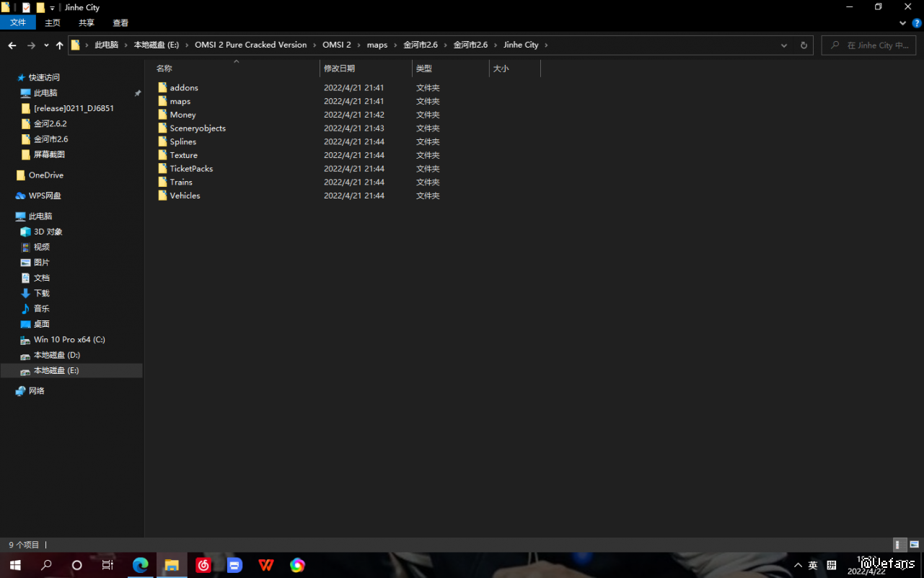The height and width of the screenshot is (578, 924).
Task: Open WPS Office from the taskbar
Action: 266,565
